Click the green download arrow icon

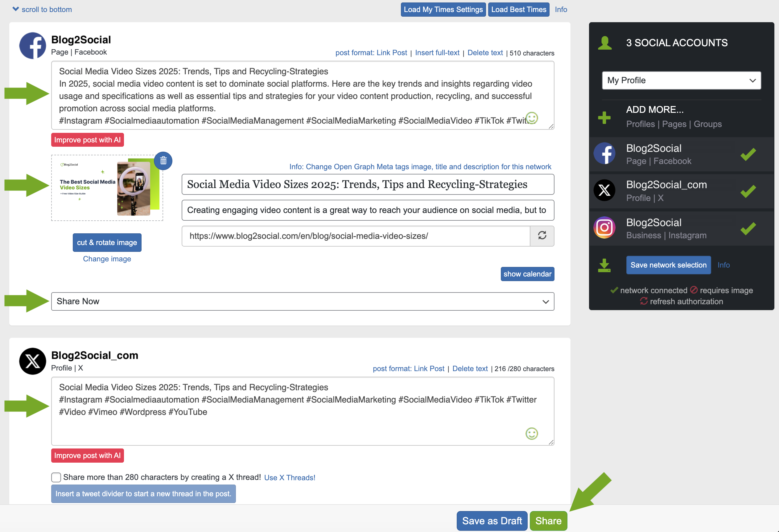click(604, 265)
